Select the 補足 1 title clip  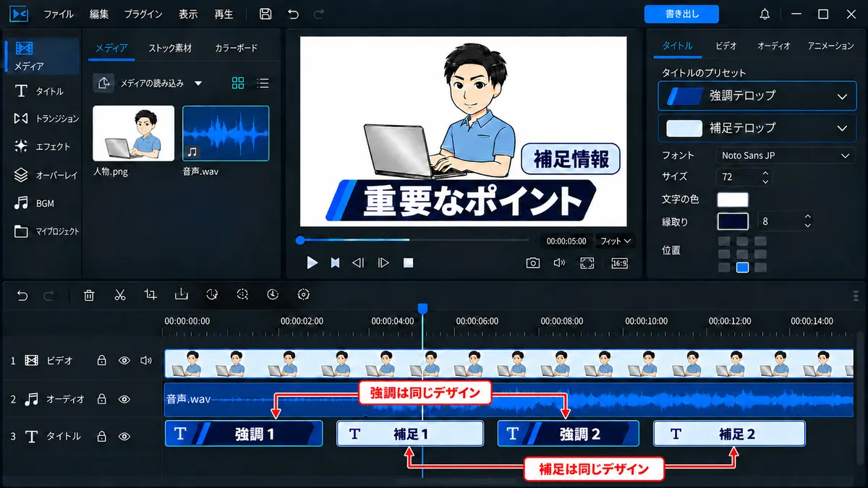tap(410, 434)
